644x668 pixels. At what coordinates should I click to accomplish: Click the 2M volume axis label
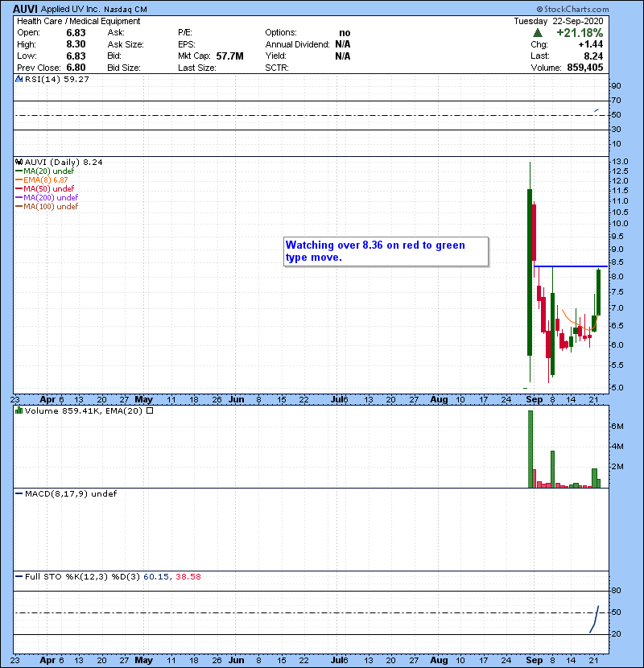pos(617,467)
